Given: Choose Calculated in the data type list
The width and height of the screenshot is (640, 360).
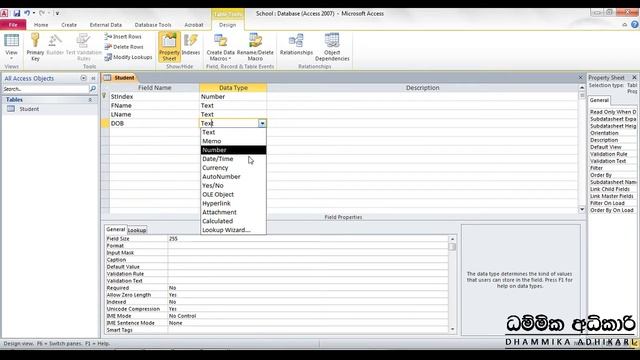Looking at the screenshot, I should click(233, 221).
